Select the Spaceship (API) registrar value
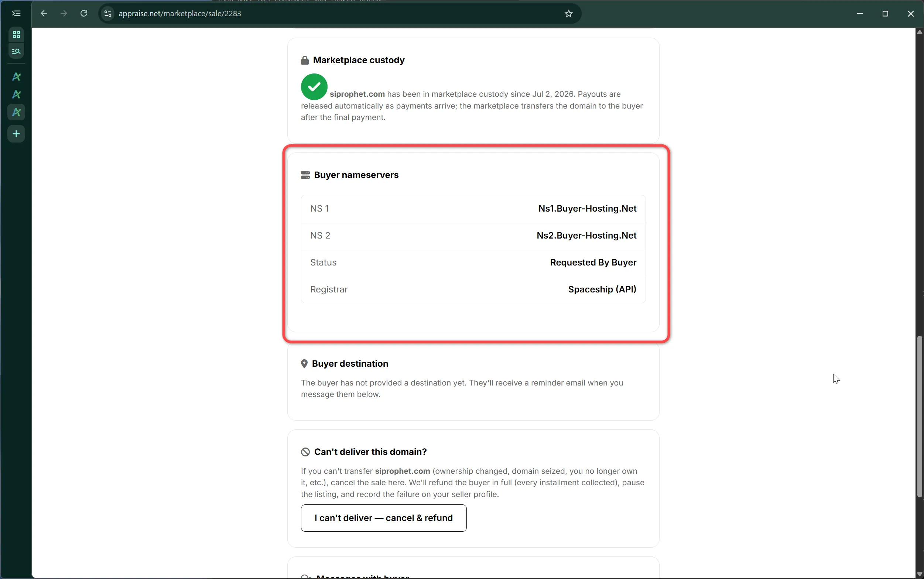 pyautogui.click(x=602, y=289)
